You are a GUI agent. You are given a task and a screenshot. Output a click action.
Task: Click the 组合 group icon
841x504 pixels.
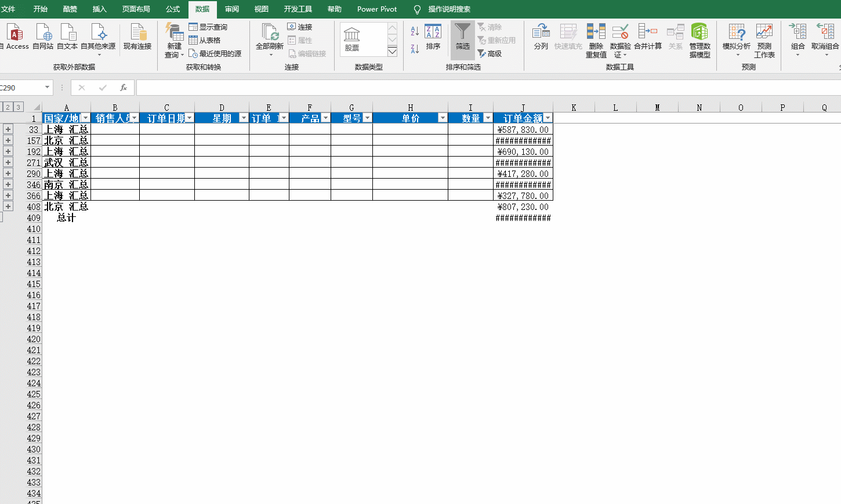click(798, 39)
